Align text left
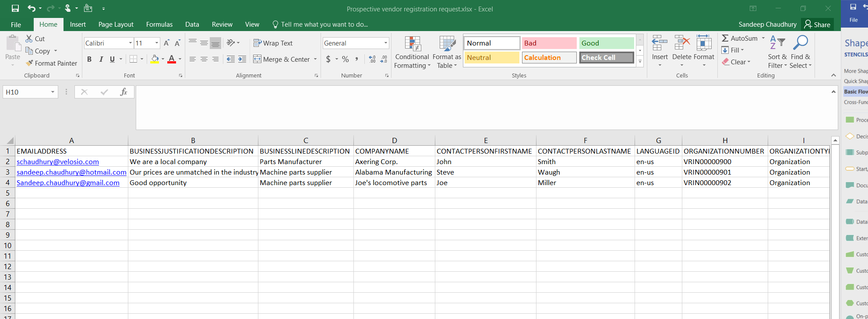Viewport: 868px width, 319px height. point(193,59)
